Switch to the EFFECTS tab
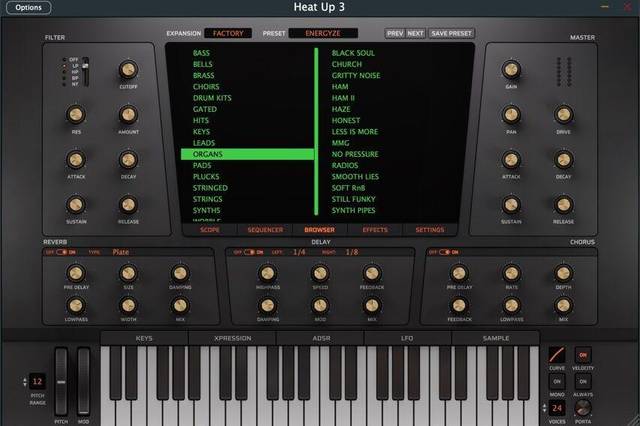Image resolution: width=640 pixels, height=426 pixels. point(375,230)
